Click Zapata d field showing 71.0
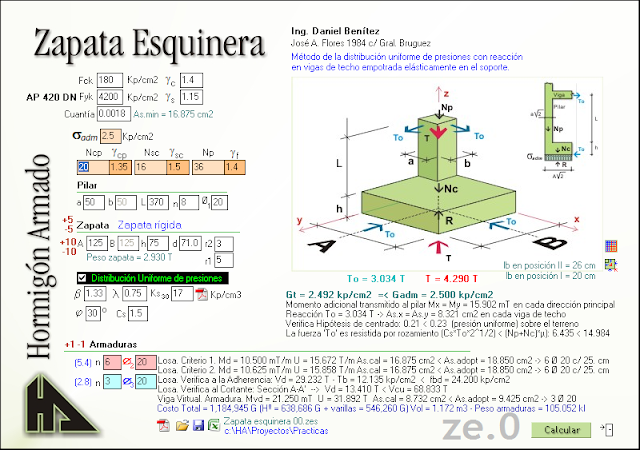640x450 pixels. click(x=190, y=243)
